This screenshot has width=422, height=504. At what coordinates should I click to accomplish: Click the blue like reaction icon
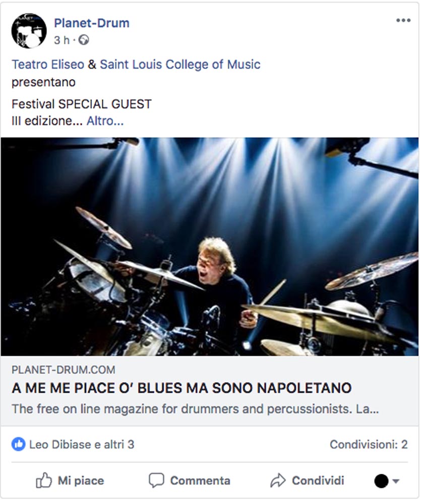pos(18,445)
